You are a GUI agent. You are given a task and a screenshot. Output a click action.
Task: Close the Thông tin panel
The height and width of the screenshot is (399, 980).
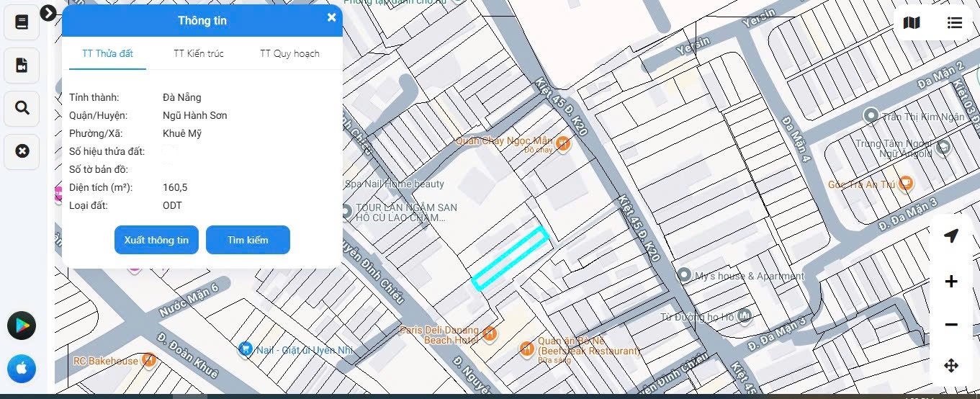tap(331, 18)
